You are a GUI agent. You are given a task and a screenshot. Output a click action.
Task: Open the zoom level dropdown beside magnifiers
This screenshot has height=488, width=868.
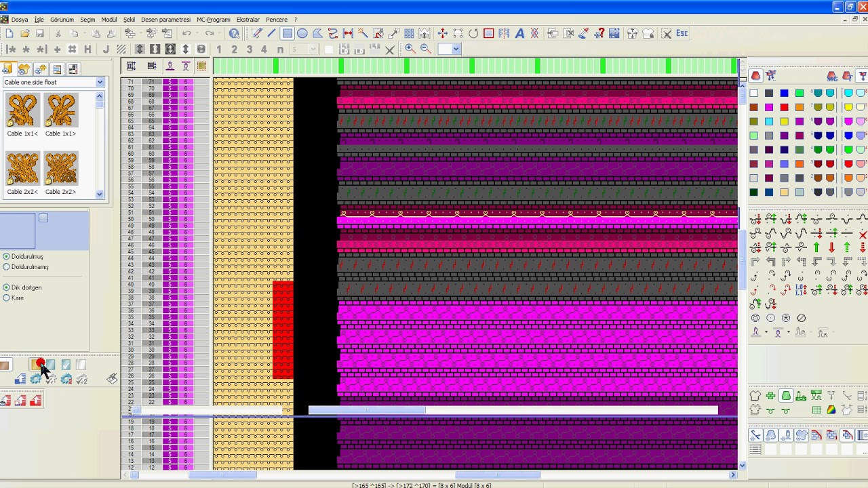point(456,49)
